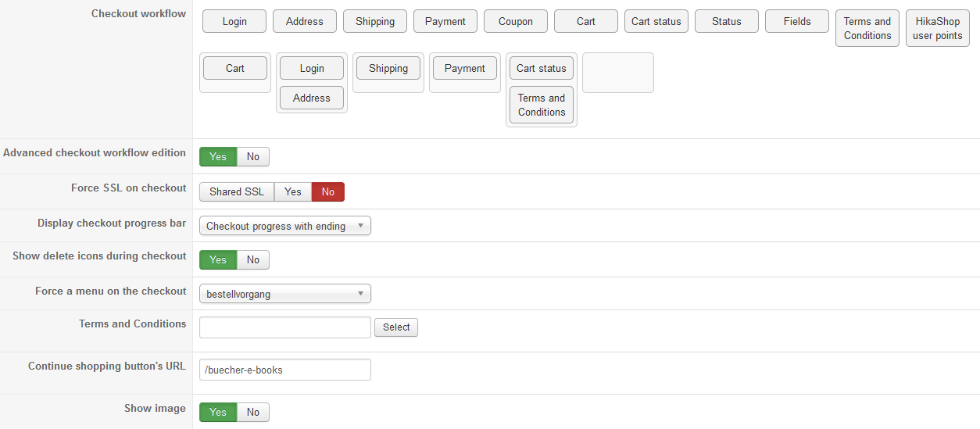Disable Show delete icons during checkout
The image size is (980, 429).
pos(253,259)
